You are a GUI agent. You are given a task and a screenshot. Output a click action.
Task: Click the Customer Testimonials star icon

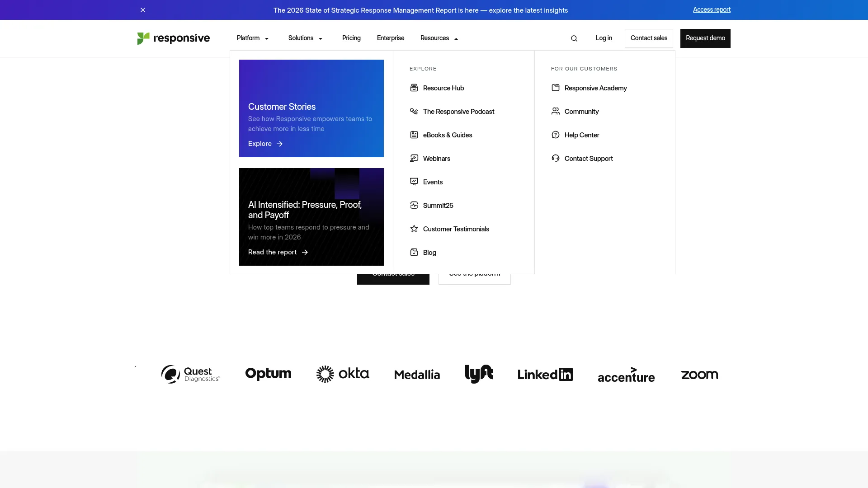pyautogui.click(x=414, y=229)
